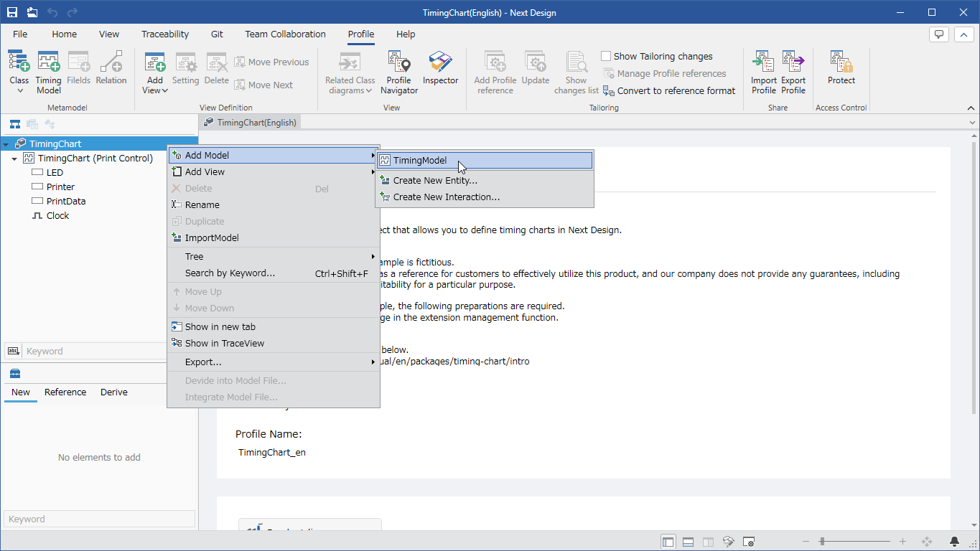Enable Show Tailoring changes checkbox
Image resolution: width=980 pixels, height=551 pixels.
point(606,56)
